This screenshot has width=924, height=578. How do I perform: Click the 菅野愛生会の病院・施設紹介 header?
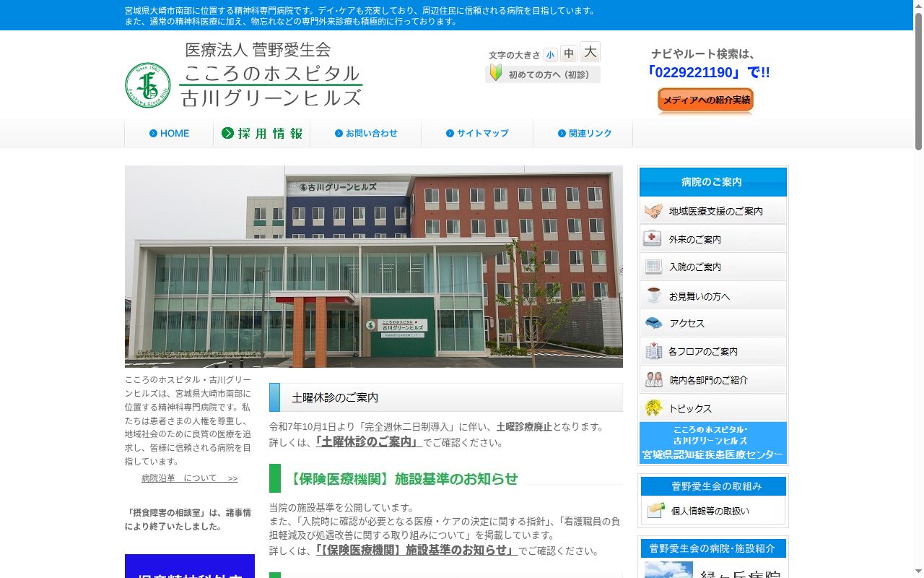pyautogui.click(x=713, y=548)
